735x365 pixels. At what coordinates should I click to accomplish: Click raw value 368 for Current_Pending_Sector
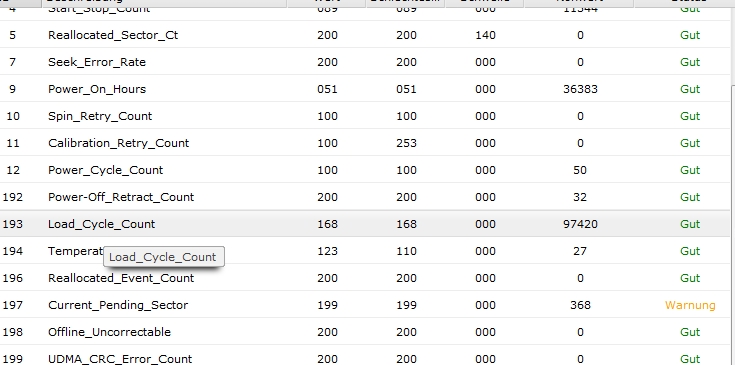pos(580,305)
